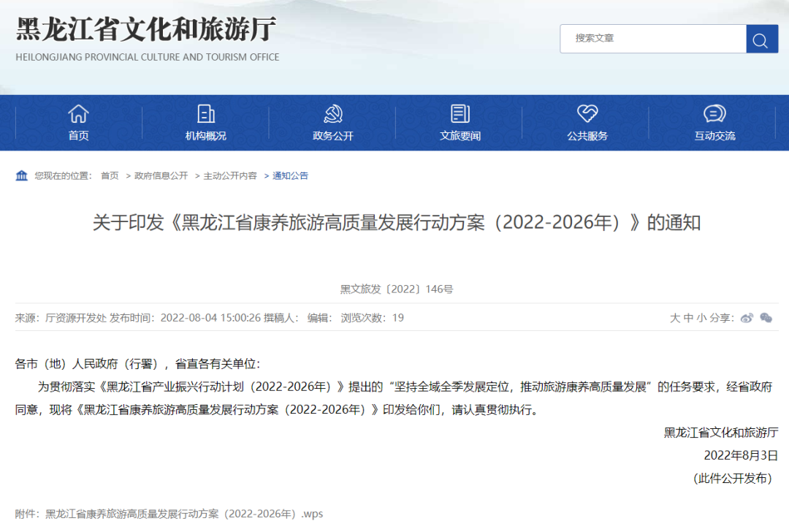The width and height of the screenshot is (789, 532).
Task: Click the home house icon in navigation
Action: coord(78,114)
